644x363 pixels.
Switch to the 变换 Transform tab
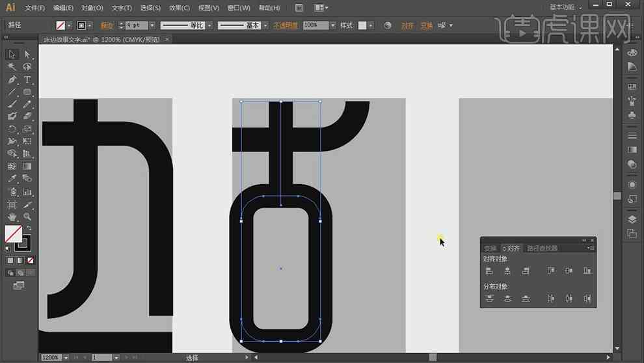(490, 248)
